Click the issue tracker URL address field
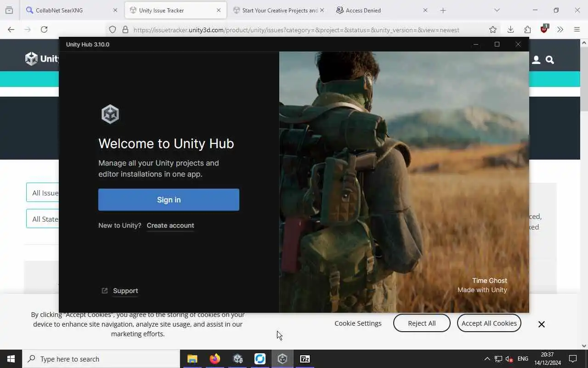 [296, 30]
